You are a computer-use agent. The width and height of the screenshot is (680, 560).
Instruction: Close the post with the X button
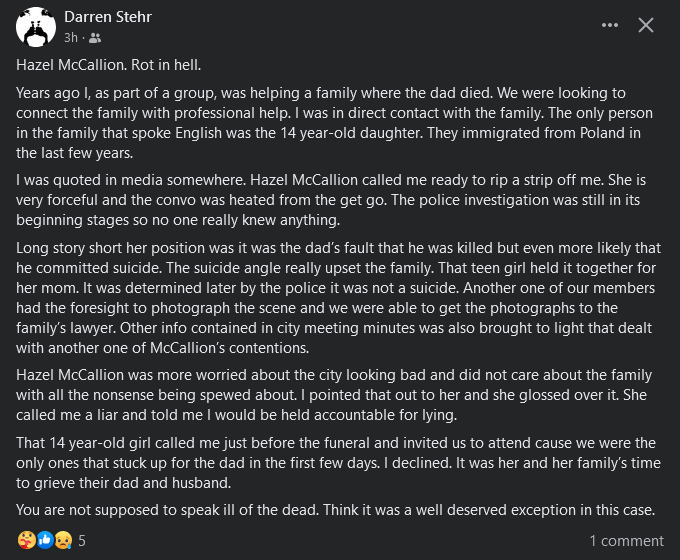tap(646, 26)
